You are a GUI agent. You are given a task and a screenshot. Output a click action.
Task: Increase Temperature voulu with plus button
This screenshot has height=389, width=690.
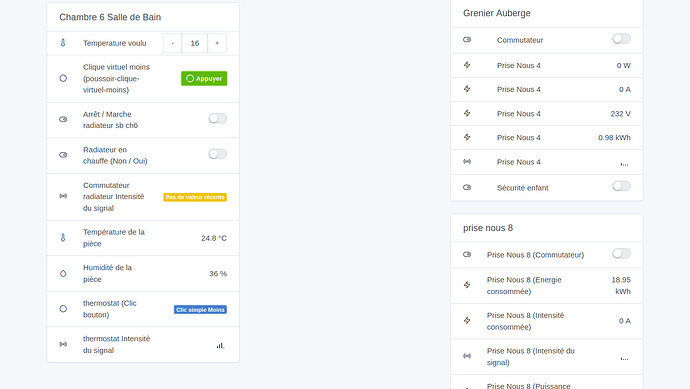[217, 43]
